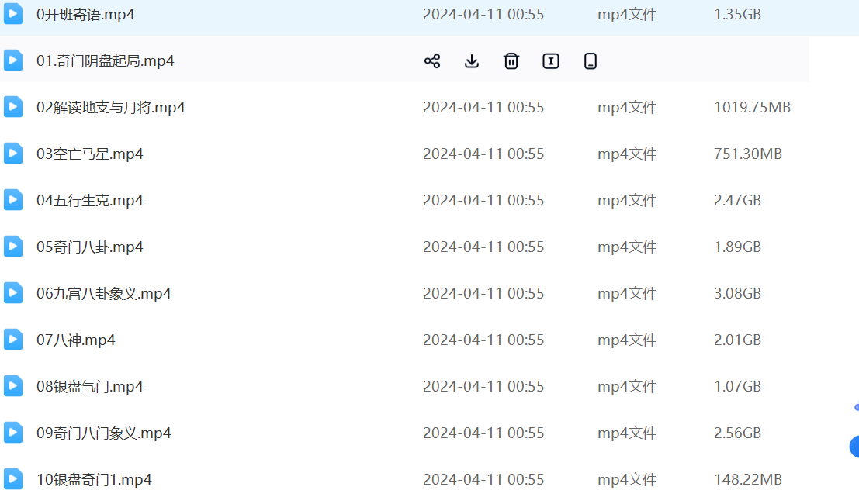Open the file 03空亡马星.mp4
The width and height of the screenshot is (859, 504).
coord(89,154)
